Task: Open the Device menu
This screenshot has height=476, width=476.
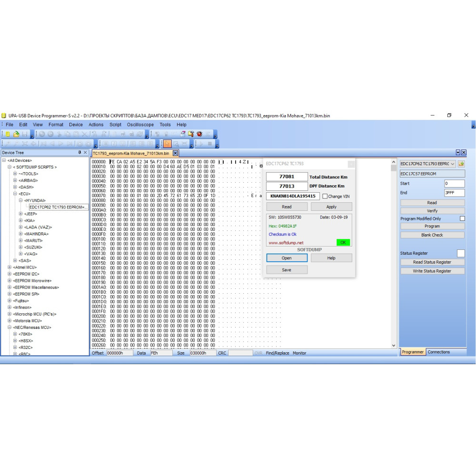Action: tap(76, 124)
